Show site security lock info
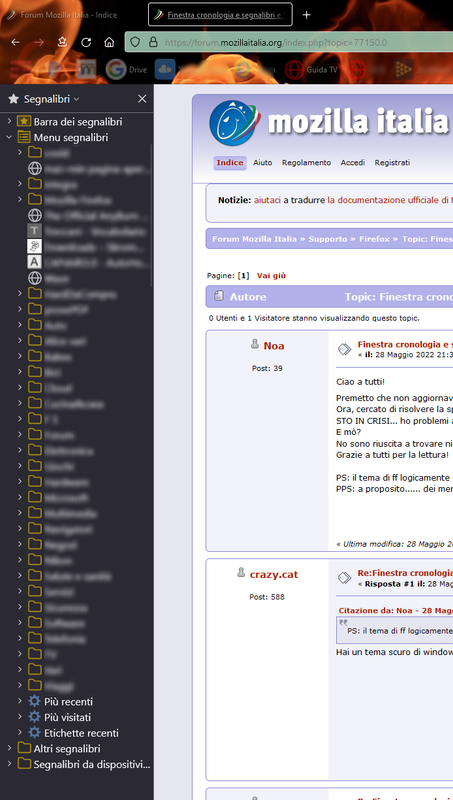 point(153,42)
